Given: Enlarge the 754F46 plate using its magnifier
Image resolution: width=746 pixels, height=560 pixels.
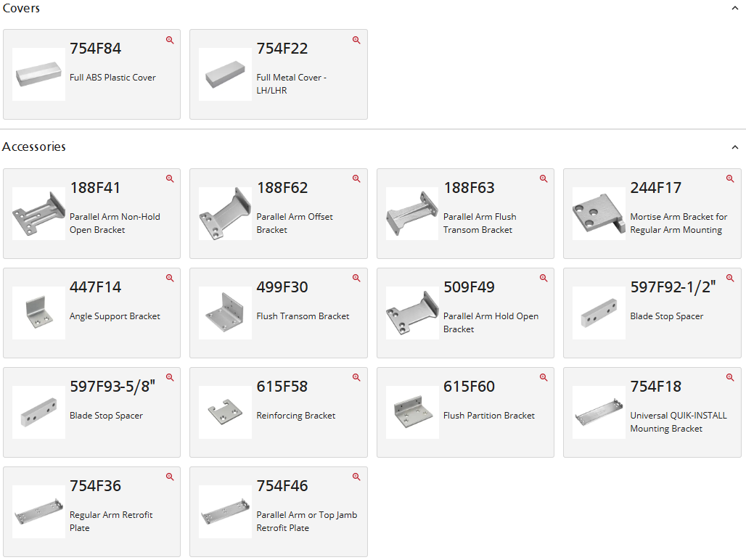Looking at the screenshot, I should tap(356, 477).
